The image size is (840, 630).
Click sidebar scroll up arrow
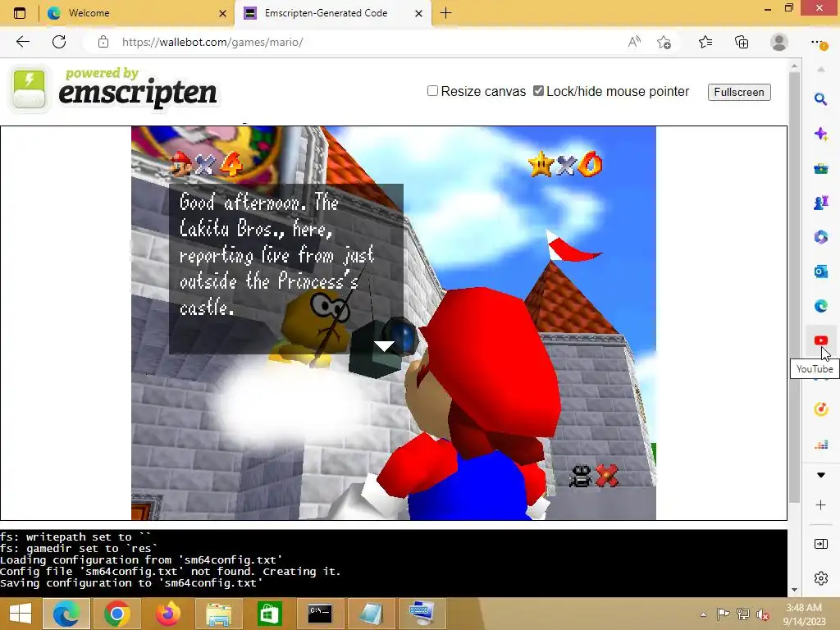(x=820, y=70)
